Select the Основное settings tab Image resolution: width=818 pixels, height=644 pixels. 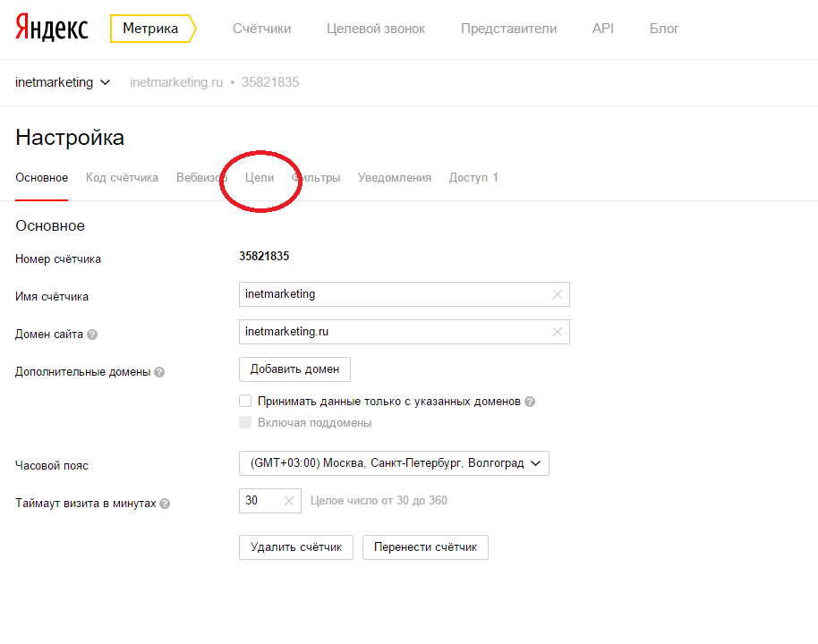point(42,178)
